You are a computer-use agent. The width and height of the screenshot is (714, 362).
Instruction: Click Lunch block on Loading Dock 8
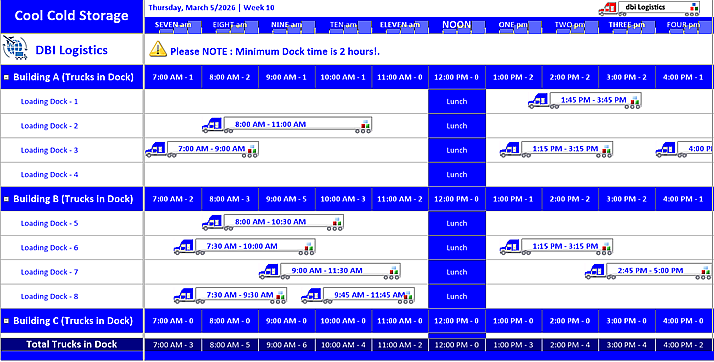tap(457, 296)
